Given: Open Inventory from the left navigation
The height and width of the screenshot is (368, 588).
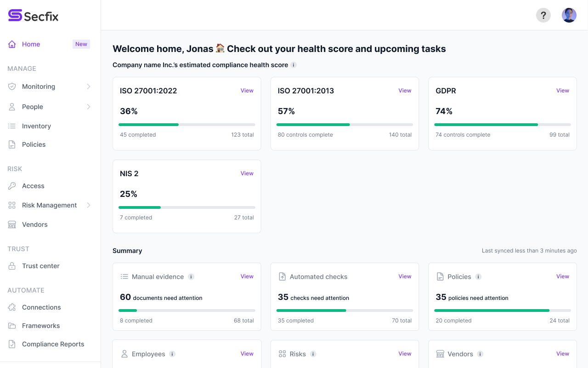Looking at the screenshot, I should tap(12, 126).
